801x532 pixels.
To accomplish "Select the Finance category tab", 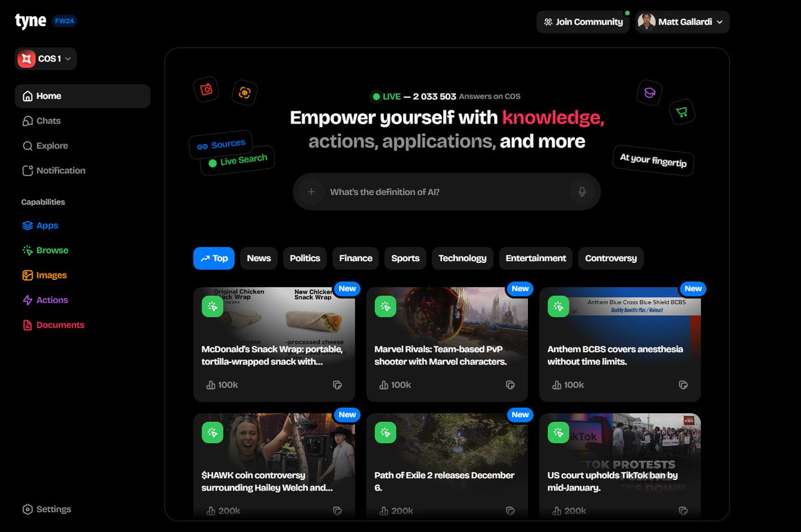I will 356,258.
